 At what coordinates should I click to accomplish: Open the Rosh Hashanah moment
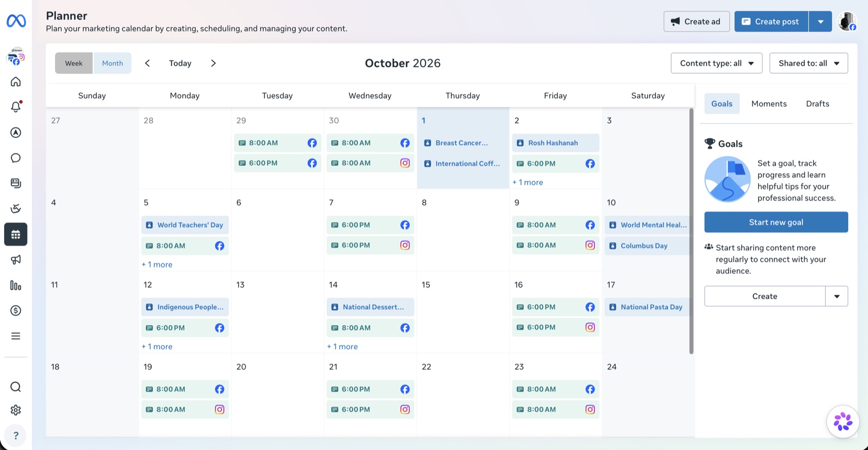(556, 143)
